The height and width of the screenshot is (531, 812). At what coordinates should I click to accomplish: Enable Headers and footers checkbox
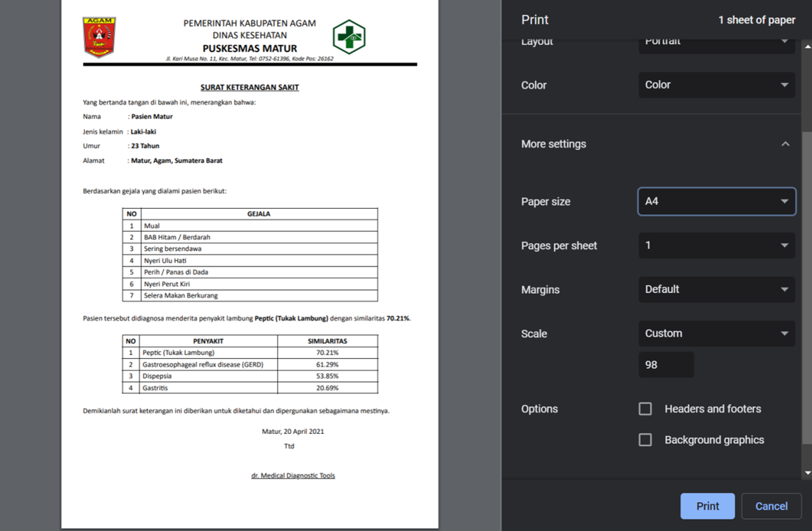tap(645, 409)
